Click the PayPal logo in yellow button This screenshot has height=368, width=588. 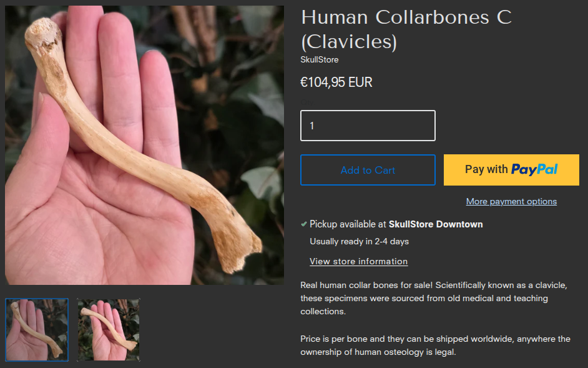pyautogui.click(x=534, y=170)
